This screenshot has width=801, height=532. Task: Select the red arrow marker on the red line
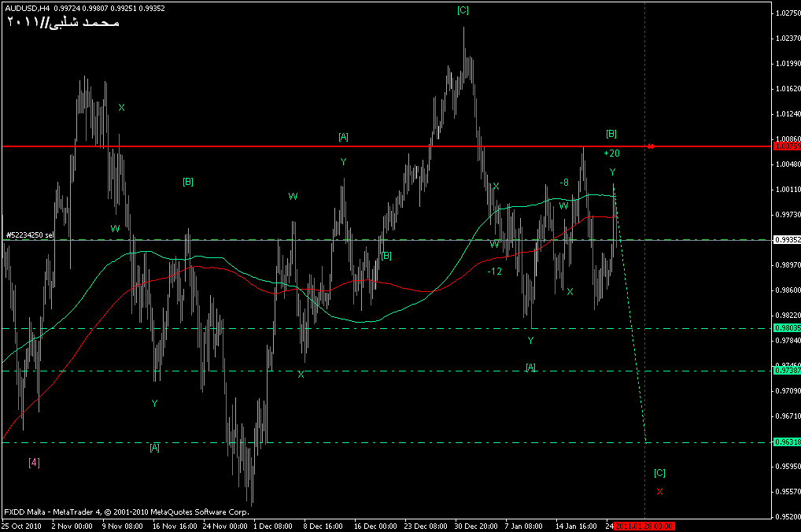coord(651,146)
